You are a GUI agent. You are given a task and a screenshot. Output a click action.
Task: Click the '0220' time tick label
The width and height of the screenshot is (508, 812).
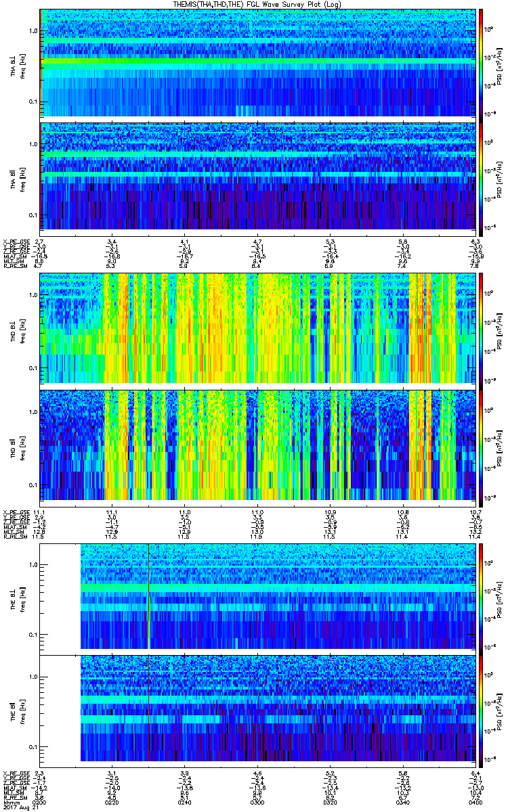point(112,803)
